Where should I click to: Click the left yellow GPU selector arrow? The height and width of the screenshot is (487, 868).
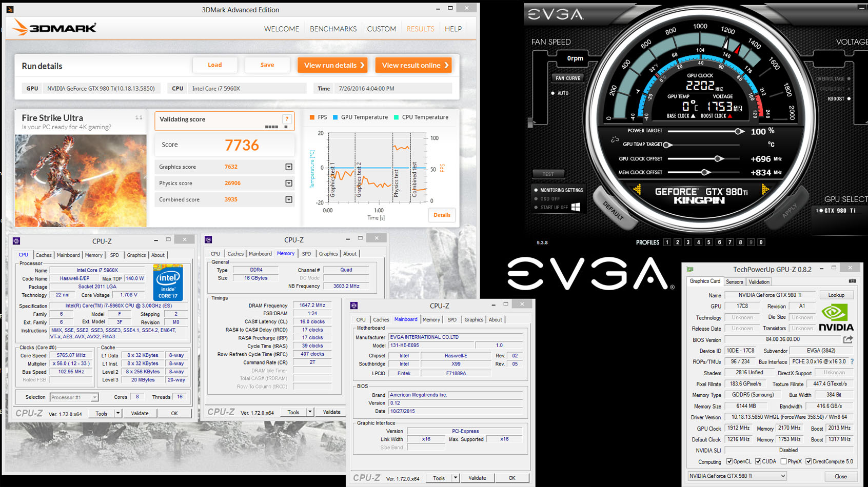pyautogui.click(x=637, y=190)
